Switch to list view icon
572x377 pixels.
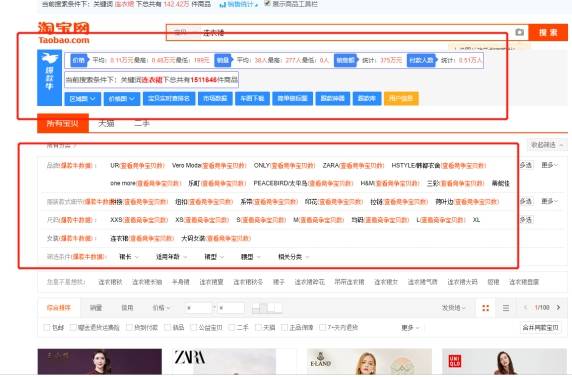click(506, 308)
